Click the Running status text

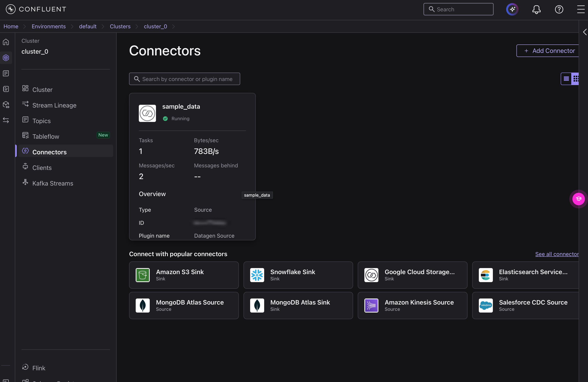click(x=180, y=118)
